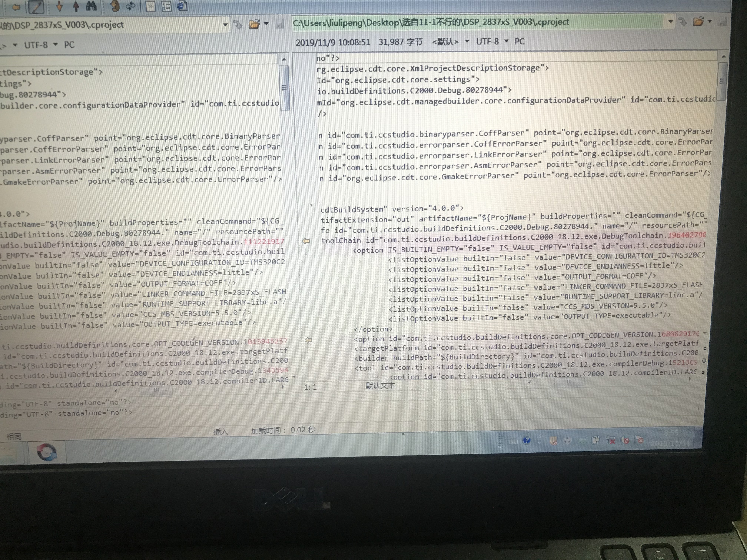Click copy-left arrow beside OPT_CODEGEN_VERSION line
This screenshot has width=747, height=560.
pos(308,340)
